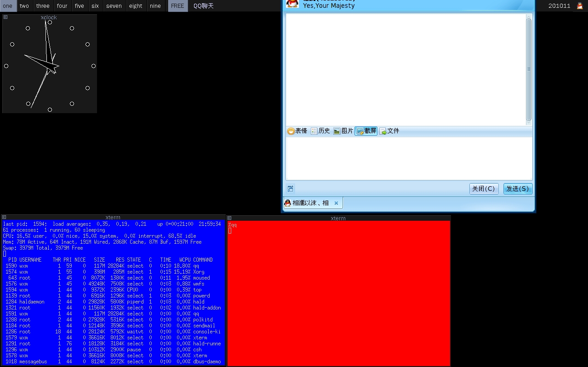
Task: Open the emoticon (表情) picker in QQ chat
Action: click(x=297, y=131)
